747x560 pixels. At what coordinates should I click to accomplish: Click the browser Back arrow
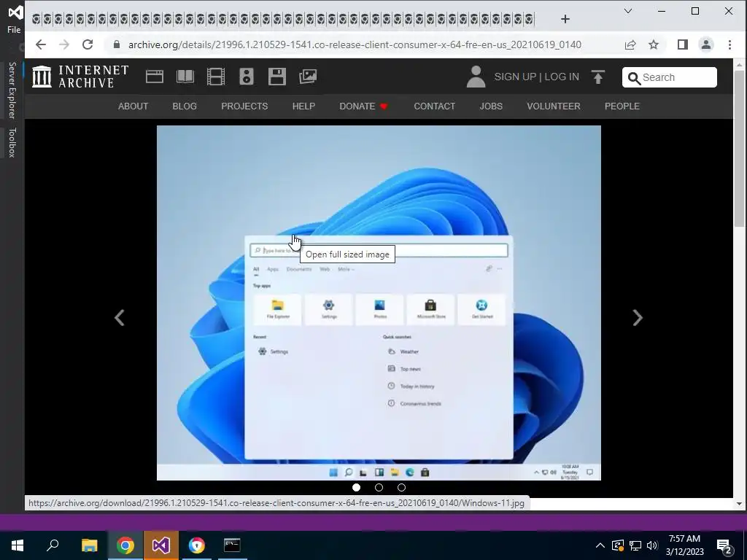[x=41, y=44]
